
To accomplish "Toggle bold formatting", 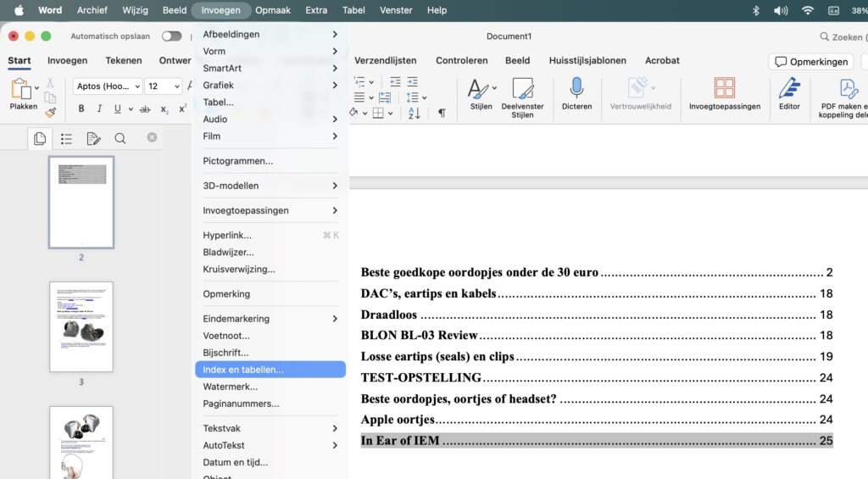I will [x=81, y=109].
